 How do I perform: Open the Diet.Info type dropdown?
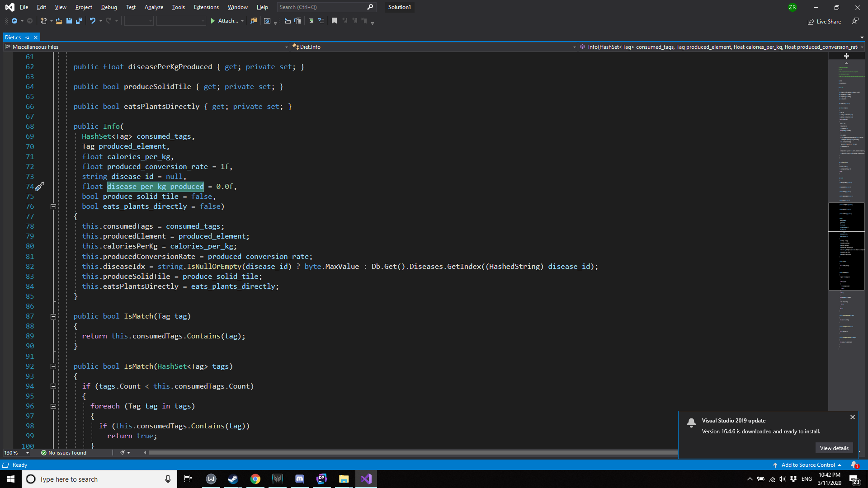[574, 47]
